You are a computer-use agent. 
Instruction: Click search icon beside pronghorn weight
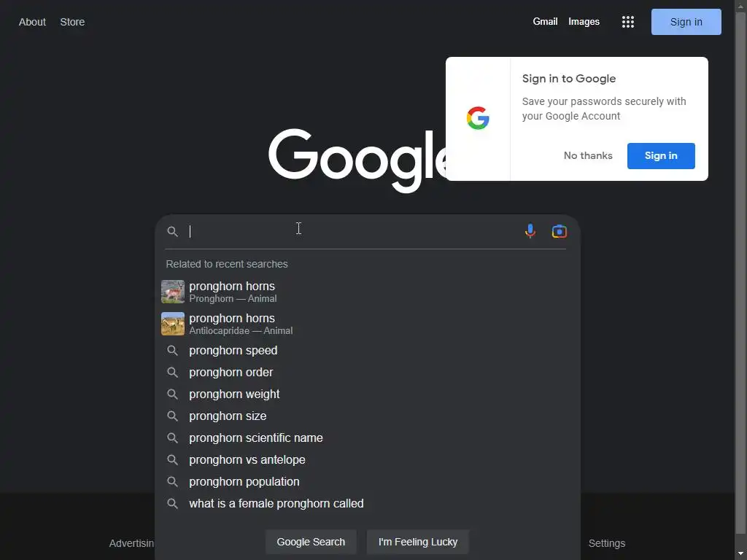pyautogui.click(x=172, y=394)
